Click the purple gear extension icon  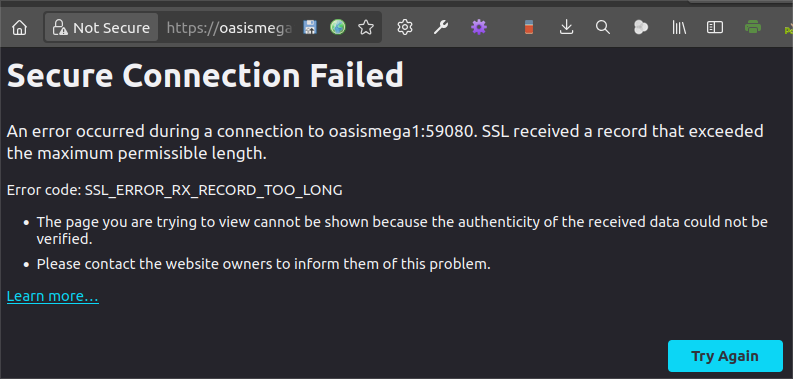478,27
